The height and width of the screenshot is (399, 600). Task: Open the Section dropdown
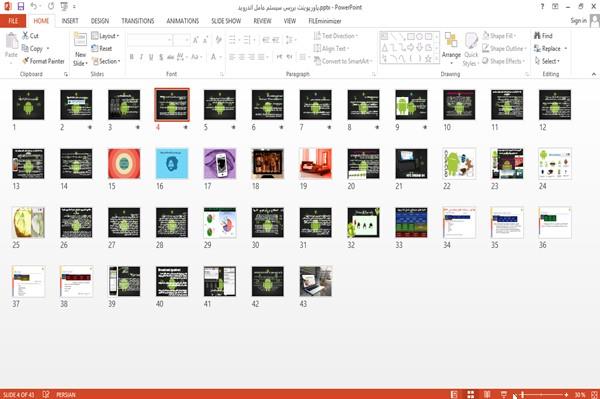106,61
